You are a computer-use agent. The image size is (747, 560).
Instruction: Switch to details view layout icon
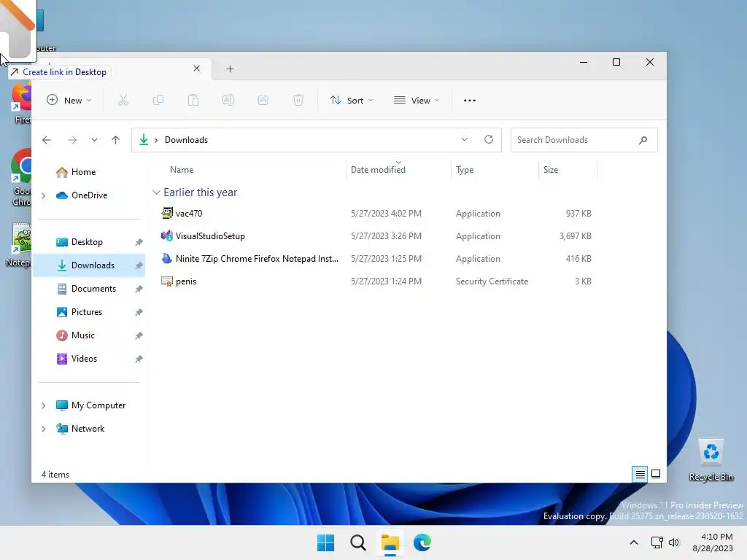[x=640, y=474]
